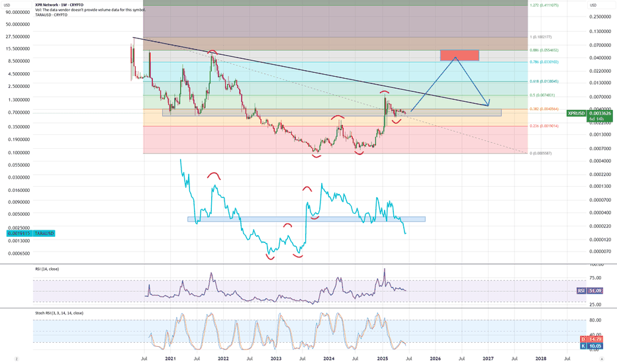Image resolution: width=617 pixels, height=364 pixels.
Task: Click the 0.7000000 left price-scale value
Action: [x=19, y=113]
